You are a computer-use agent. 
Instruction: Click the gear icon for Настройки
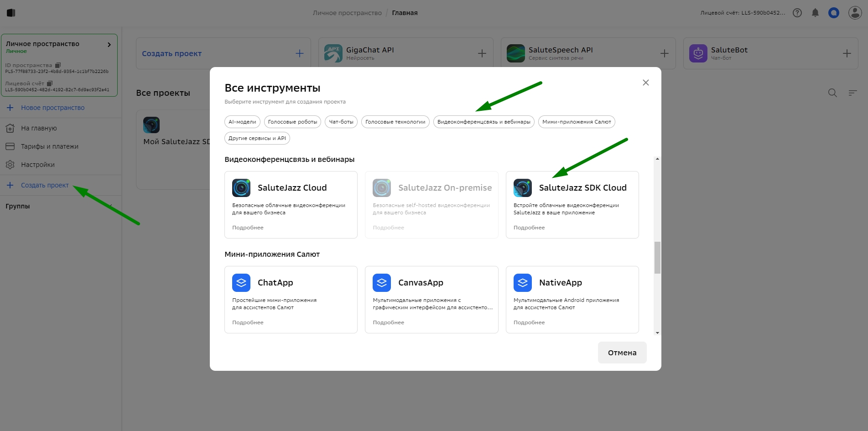[x=10, y=165]
